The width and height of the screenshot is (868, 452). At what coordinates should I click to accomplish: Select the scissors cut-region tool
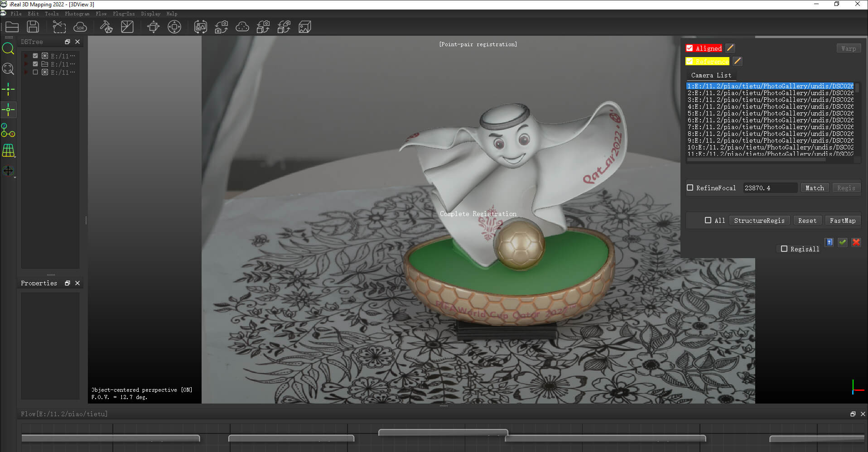tap(59, 27)
